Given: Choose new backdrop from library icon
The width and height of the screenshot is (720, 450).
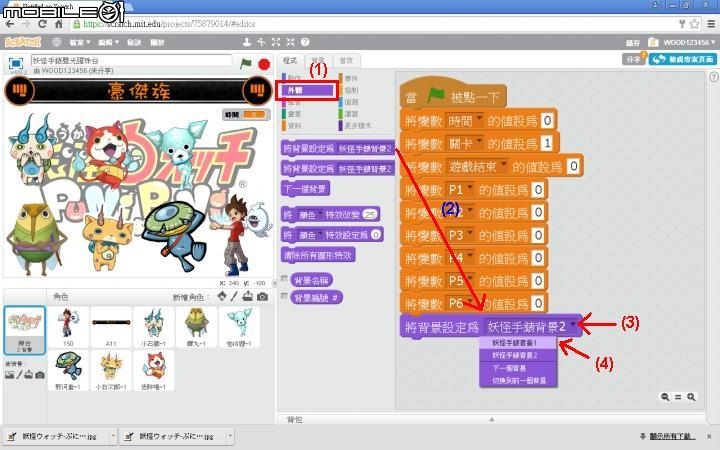Looking at the screenshot, I should coord(9,375).
